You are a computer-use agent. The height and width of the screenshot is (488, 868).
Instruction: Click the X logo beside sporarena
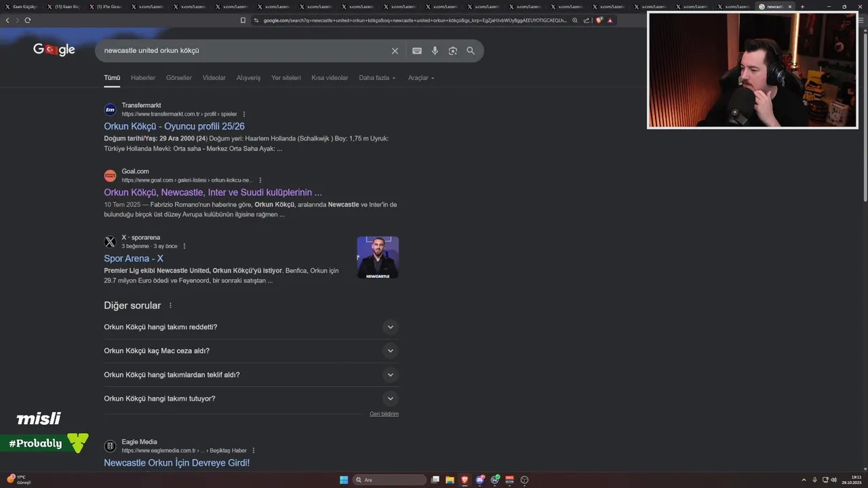point(110,242)
